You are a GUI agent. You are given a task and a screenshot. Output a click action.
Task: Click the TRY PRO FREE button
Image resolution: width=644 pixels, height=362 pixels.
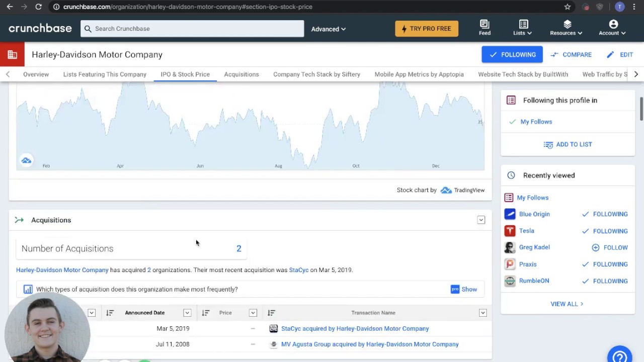[x=427, y=29]
